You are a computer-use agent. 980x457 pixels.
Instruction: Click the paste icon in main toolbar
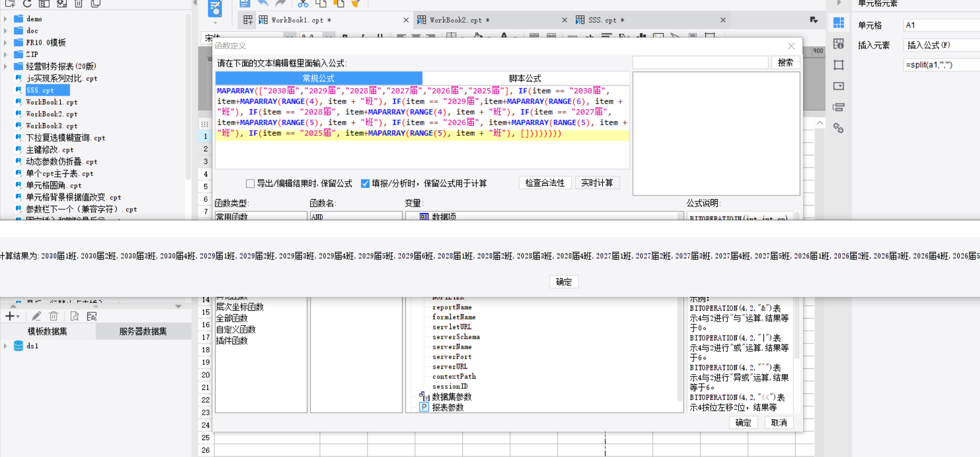pyautogui.click(x=339, y=4)
